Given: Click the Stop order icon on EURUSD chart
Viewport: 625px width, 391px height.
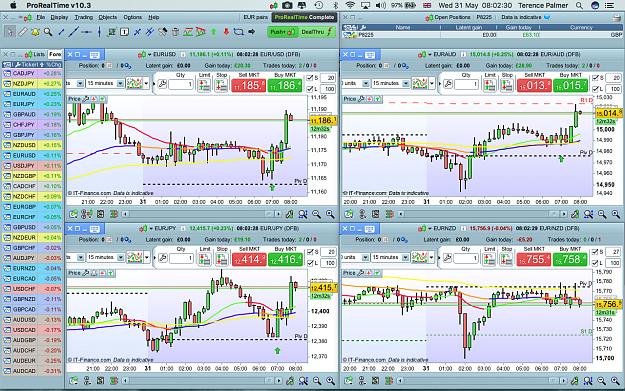Looking at the screenshot, I should coord(221,85).
